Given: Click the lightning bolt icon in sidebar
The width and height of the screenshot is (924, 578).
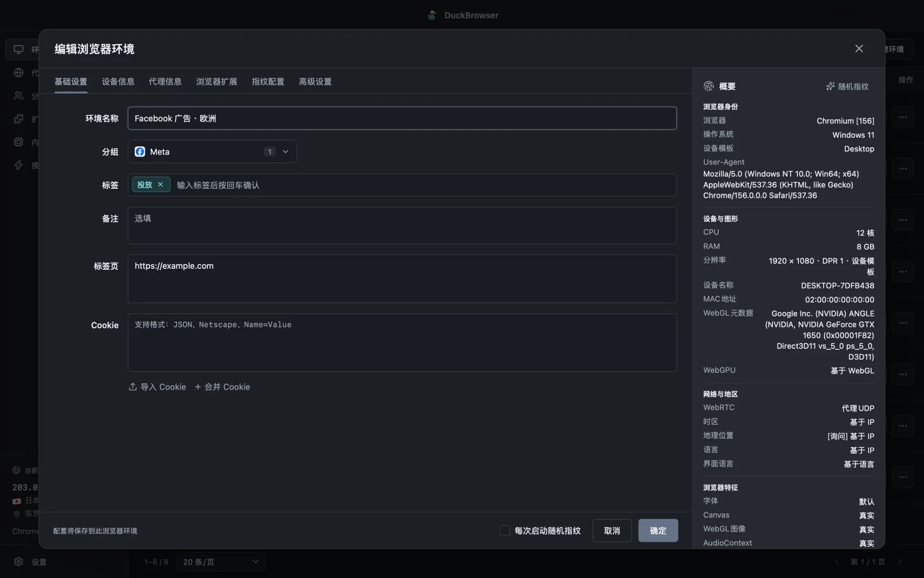Looking at the screenshot, I should point(19,165).
